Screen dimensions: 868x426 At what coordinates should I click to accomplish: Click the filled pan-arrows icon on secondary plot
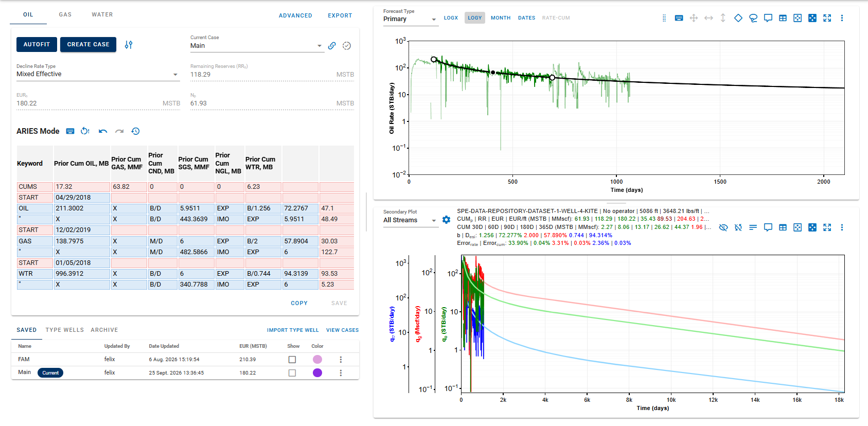pyautogui.click(x=812, y=227)
